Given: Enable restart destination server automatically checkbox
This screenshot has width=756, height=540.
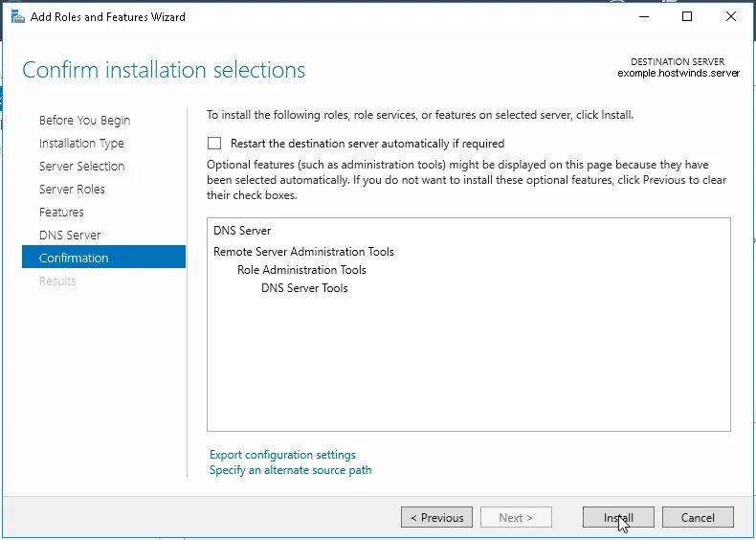Looking at the screenshot, I should pyautogui.click(x=214, y=144).
